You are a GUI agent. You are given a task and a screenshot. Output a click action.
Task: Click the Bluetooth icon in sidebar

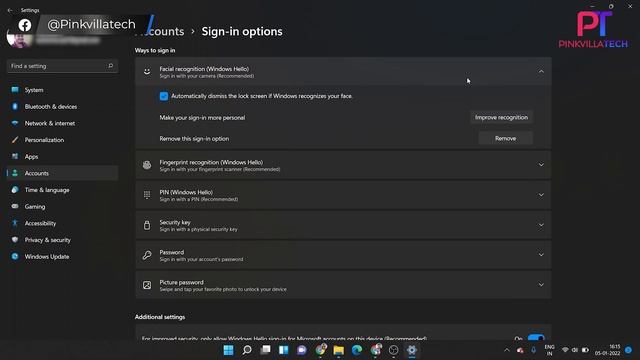tap(15, 107)
